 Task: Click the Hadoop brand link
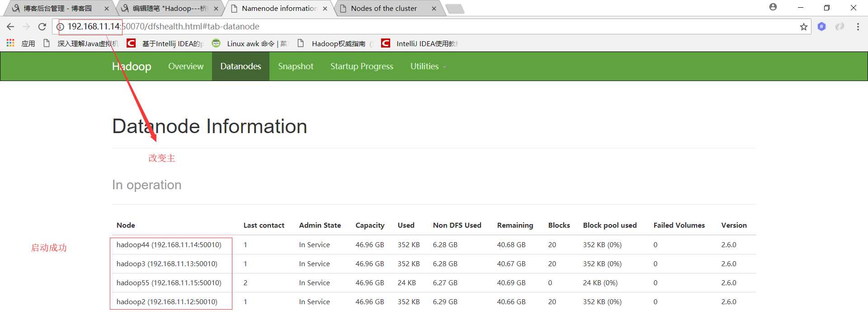132,66
